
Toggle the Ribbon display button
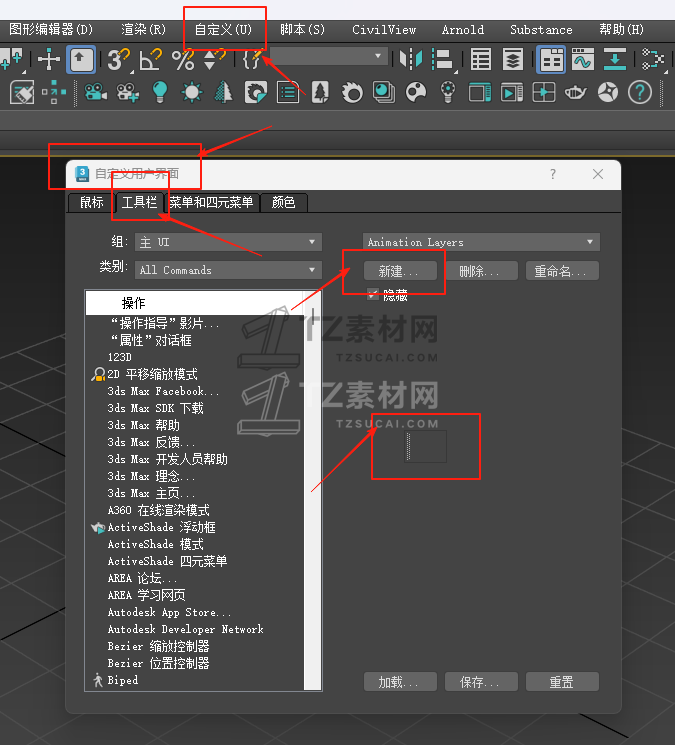click(551, 59)
